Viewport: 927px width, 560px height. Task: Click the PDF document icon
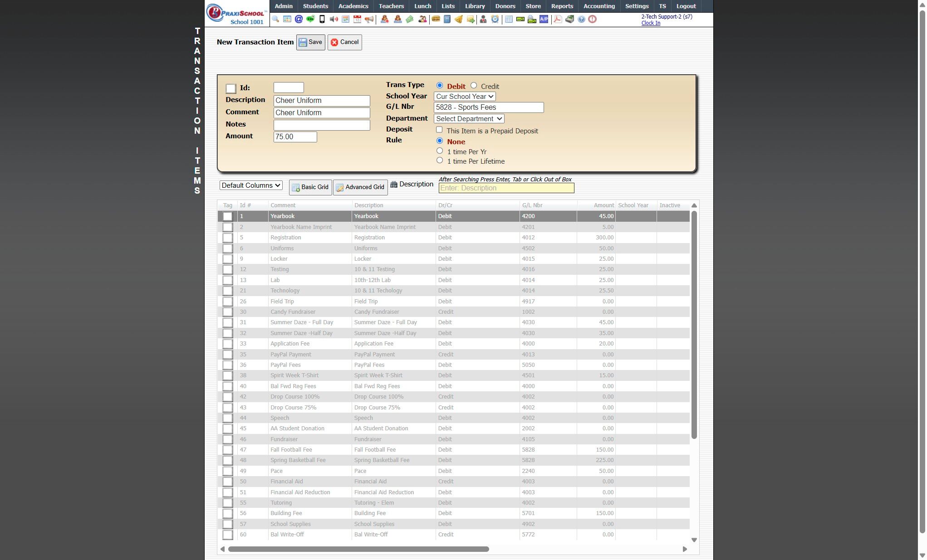[558, 19]
